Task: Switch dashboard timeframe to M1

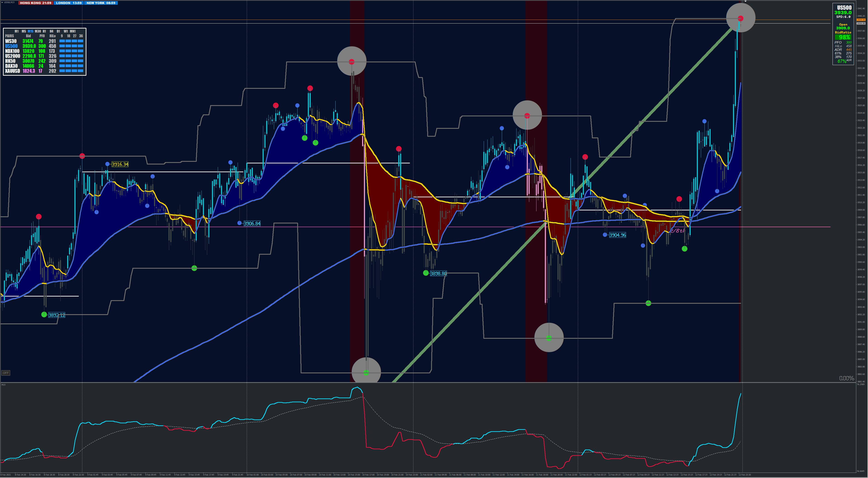Action: pyautogui.click(x=17, y=31)
